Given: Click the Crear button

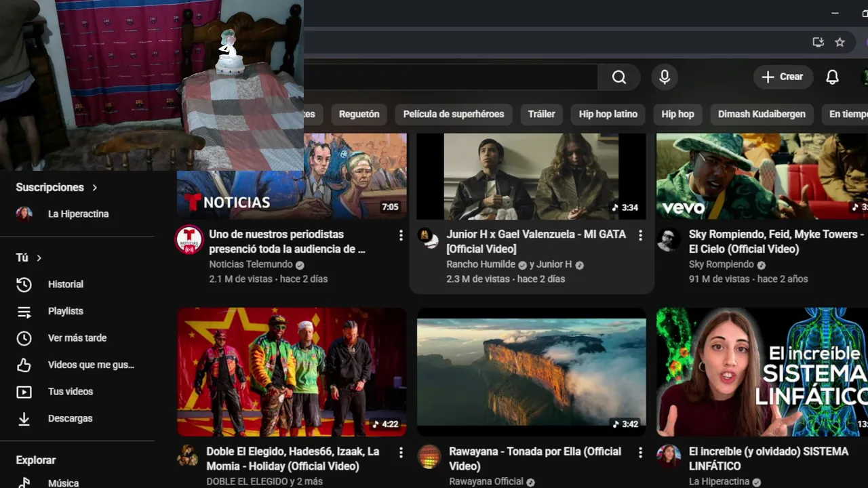Looking at the screenshot, I should 783,77.
